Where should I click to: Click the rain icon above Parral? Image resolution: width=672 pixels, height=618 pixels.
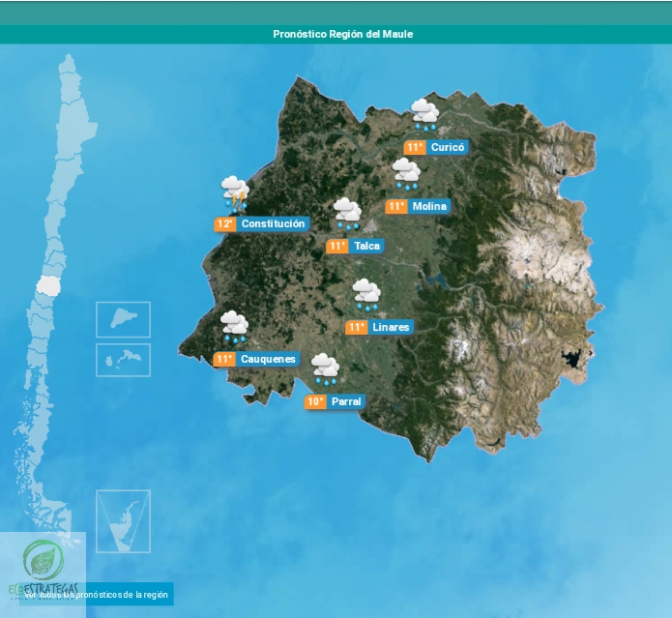tap(325, 368)
